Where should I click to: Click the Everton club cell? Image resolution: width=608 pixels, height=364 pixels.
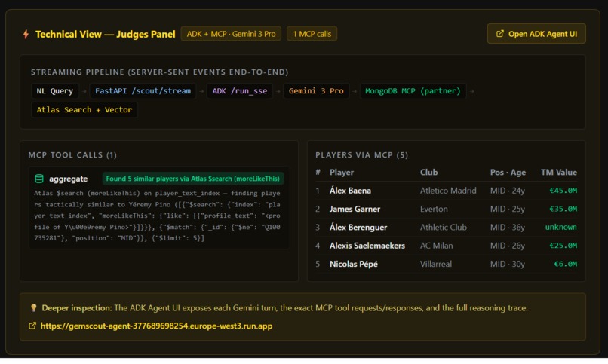434,209
